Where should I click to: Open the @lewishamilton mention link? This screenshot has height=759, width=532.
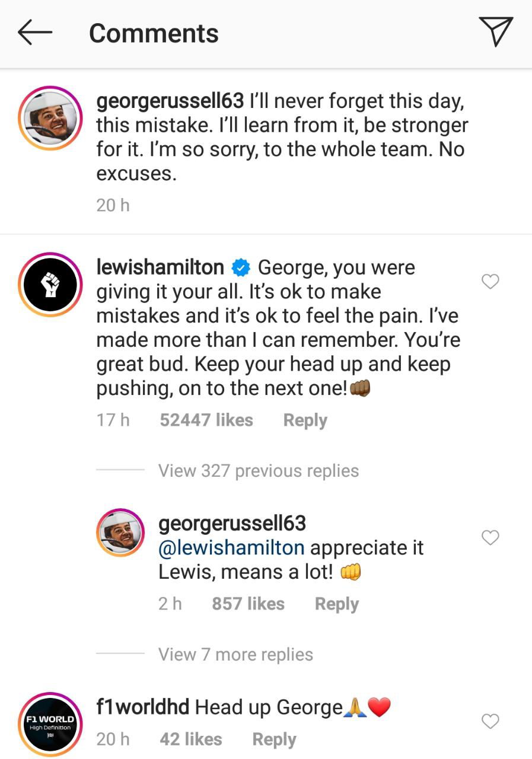point(231,547)
